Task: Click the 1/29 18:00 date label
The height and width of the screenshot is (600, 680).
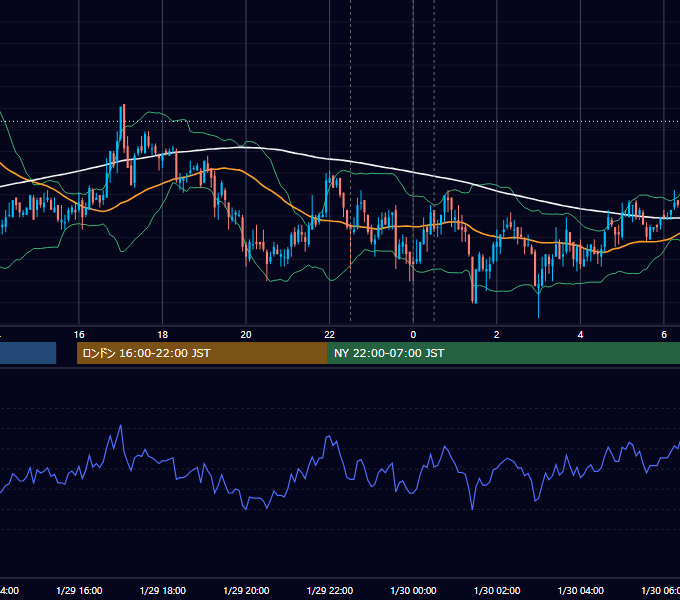Action: tap(163, 590)
